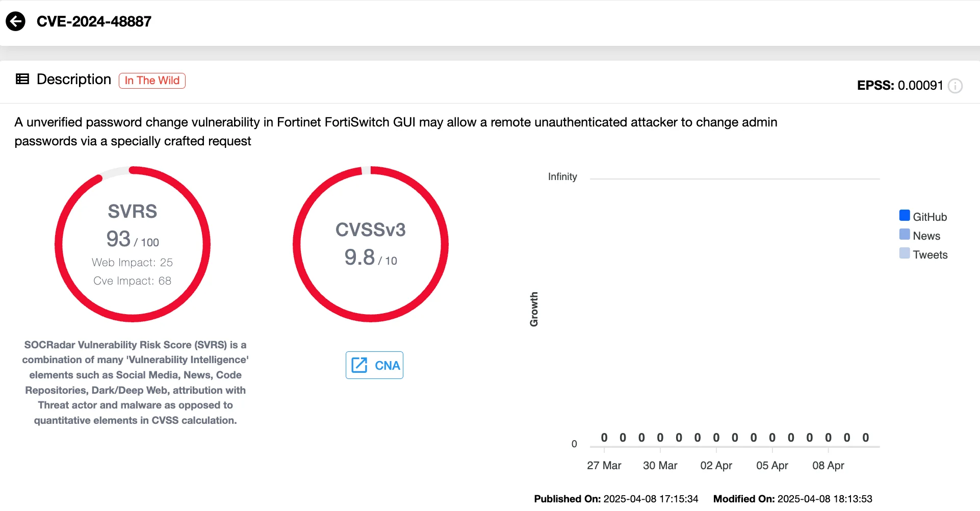The height and width of the screenshot is (511, 980).
Task: Select the CVE-2024-48887 title
Action: [94, 21]
